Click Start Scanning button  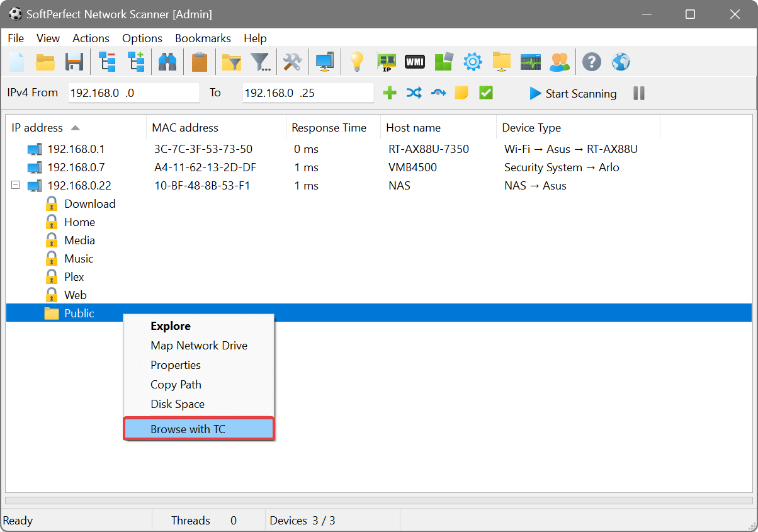click(x=573, y=93)
